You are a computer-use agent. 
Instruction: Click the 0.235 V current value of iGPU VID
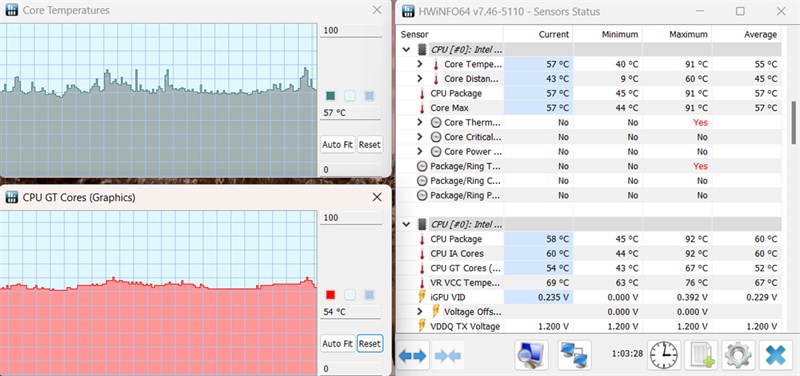(x=554, y=297)
